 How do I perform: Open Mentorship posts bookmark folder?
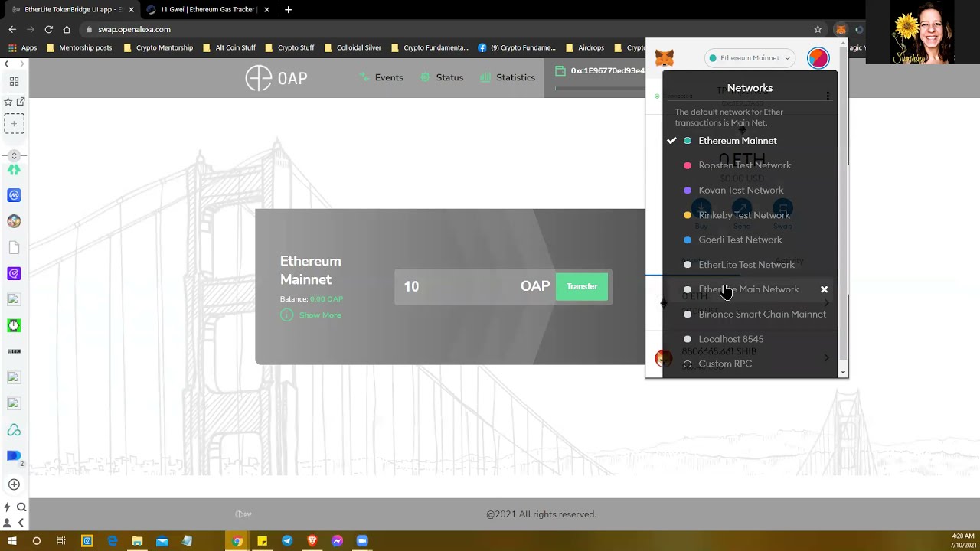coord(79,47)
